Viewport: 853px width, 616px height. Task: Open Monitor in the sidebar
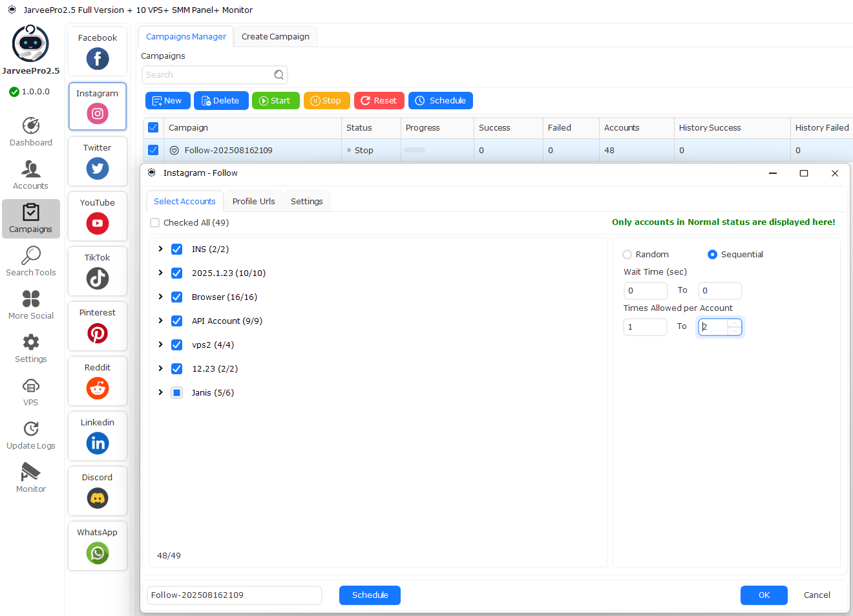tap(31, 478)
